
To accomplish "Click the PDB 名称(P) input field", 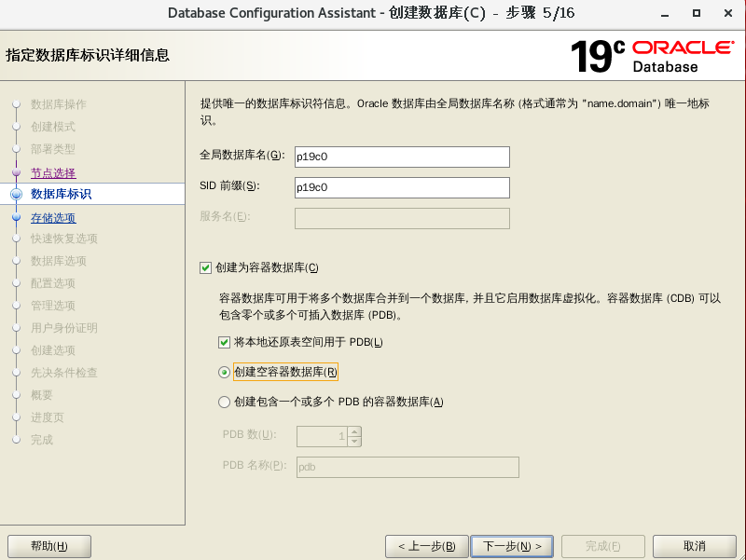I will 408,468.
